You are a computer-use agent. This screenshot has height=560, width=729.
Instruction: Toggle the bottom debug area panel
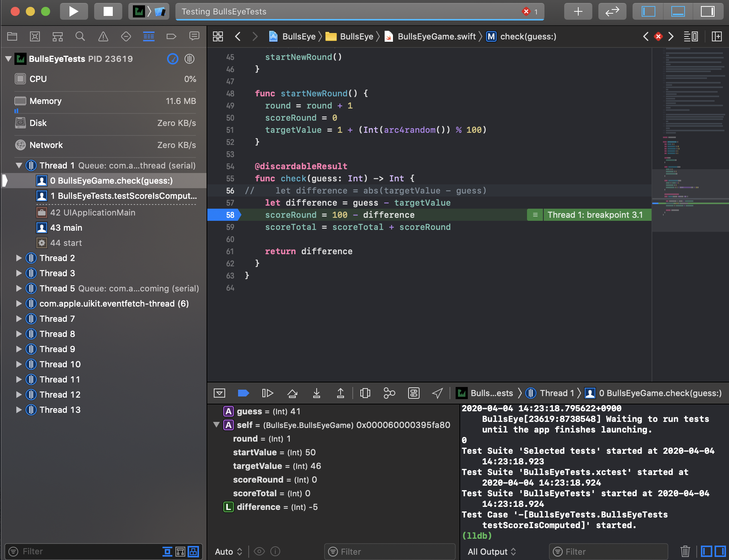coord(678,11)
